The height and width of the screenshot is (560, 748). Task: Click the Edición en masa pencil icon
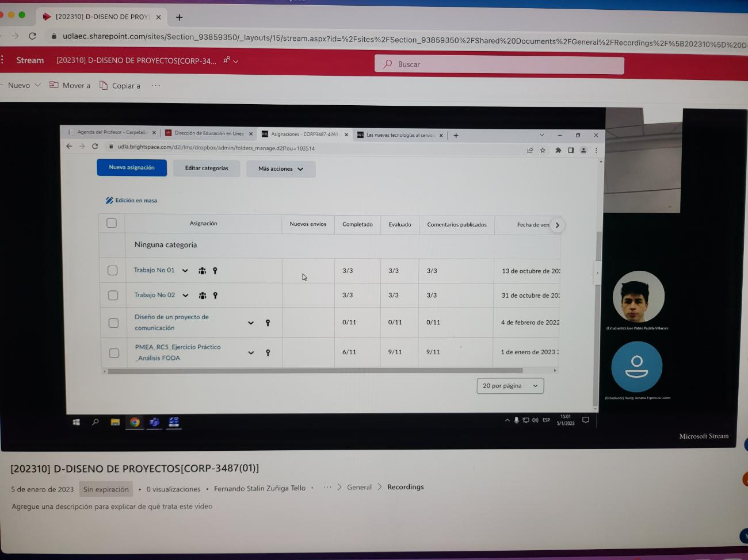pos(109,201)
